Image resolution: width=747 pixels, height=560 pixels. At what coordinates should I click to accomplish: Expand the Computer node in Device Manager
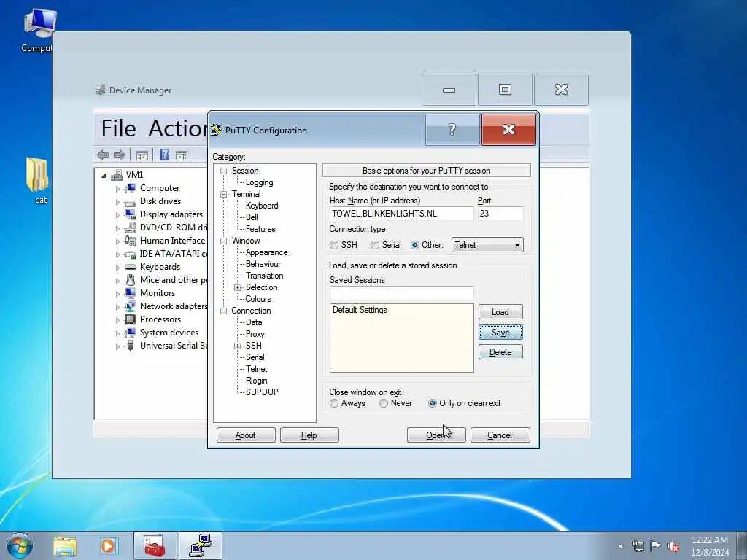117,189
